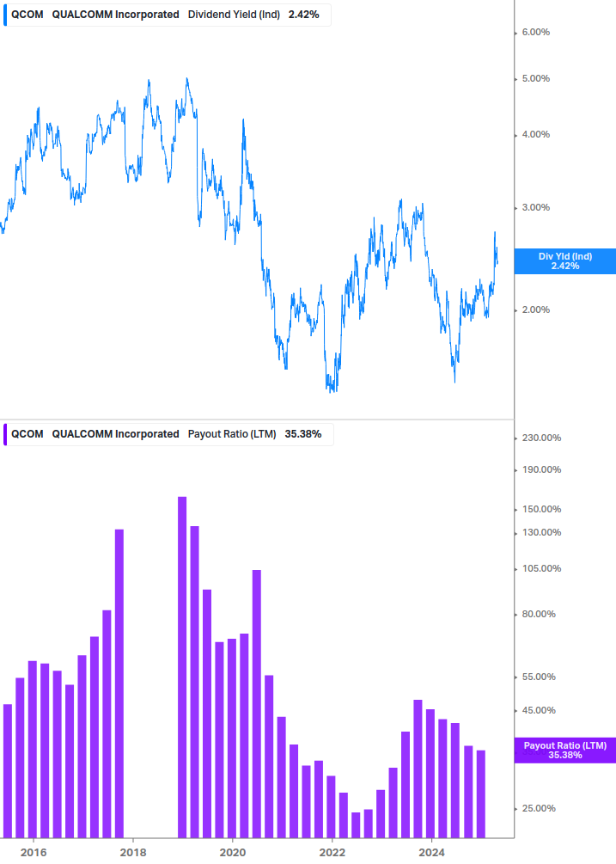Click the tallest payout ratio bar in early 2019
This screenshot has width=616, height=864.
pyautogui.click(x=182, y=667)
